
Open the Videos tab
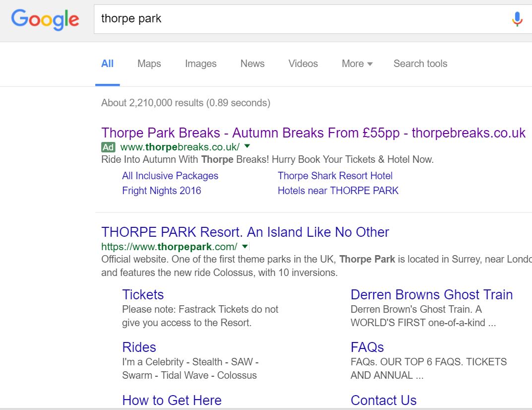(x=303, y=64)
